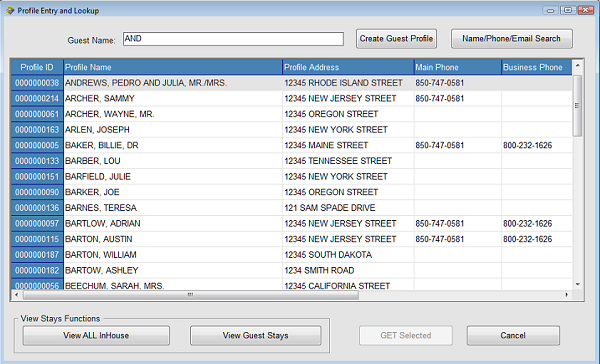Select profile ID 0000000005
Image resolution: width=600 pixels, height=364 pixels.
37,145
